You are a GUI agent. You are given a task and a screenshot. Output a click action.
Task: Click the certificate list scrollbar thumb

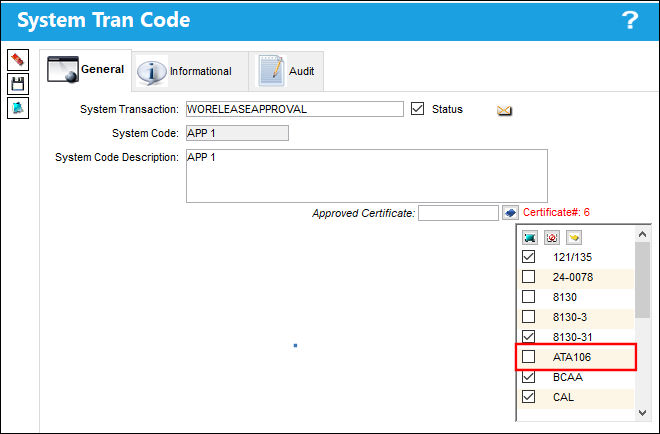coord(642,280)
